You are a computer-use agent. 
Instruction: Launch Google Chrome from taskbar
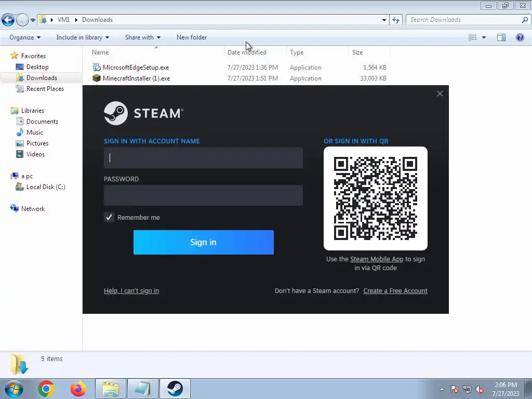46,389
